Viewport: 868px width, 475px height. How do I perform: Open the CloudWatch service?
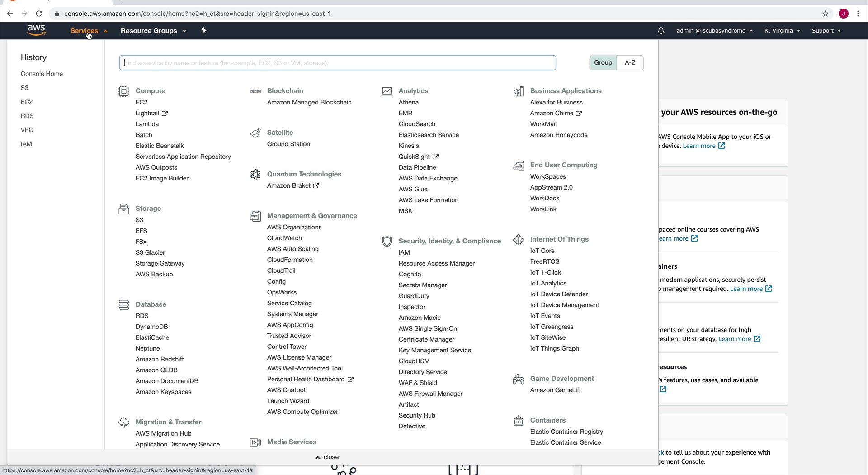click(x=284, y=238)
